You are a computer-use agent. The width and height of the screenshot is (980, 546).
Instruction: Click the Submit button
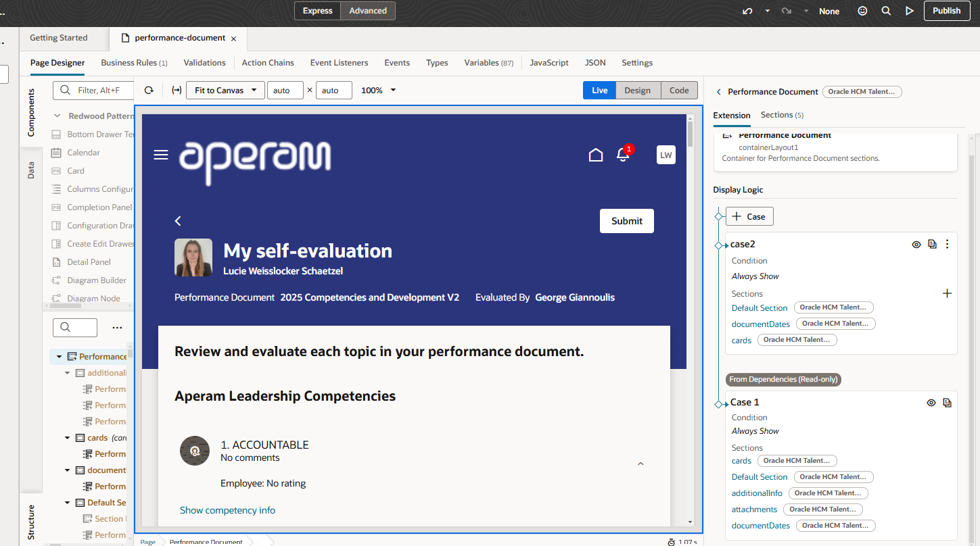pos(627,221)
